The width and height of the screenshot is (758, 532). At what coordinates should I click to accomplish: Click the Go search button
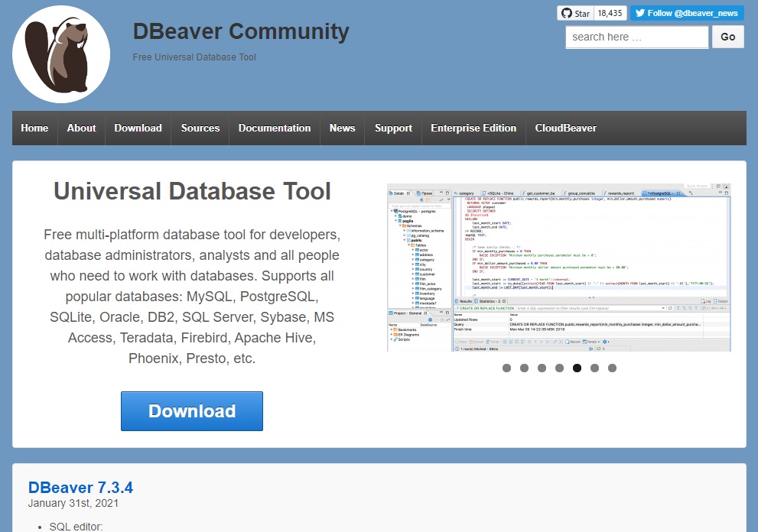click(727, 37)
